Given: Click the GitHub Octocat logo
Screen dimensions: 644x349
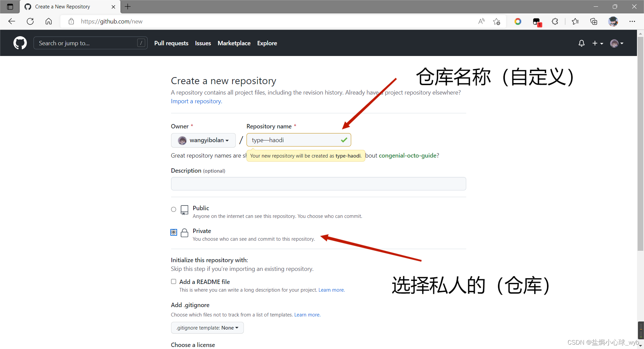Looking at the screenshot, I should point(20,43).
